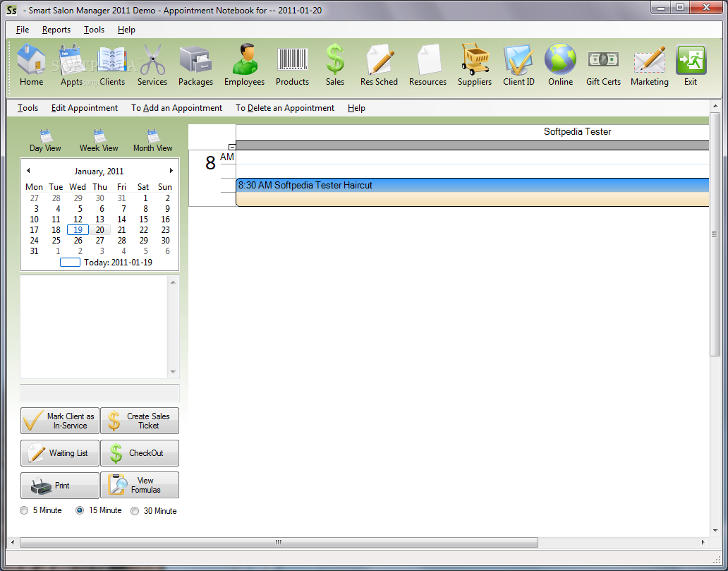This screenshot has height=571, width=728.
Task: Click the January, 2011 month title
Action: (99, 171)
